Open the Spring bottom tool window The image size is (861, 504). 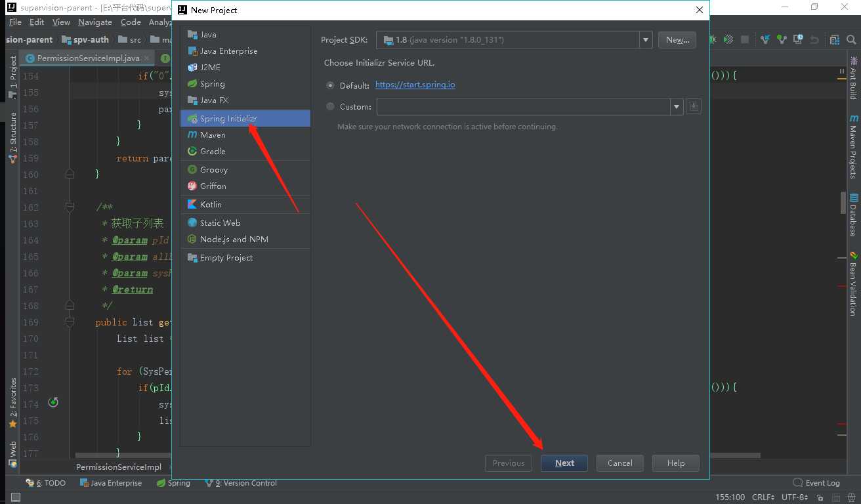pos(173,483)
